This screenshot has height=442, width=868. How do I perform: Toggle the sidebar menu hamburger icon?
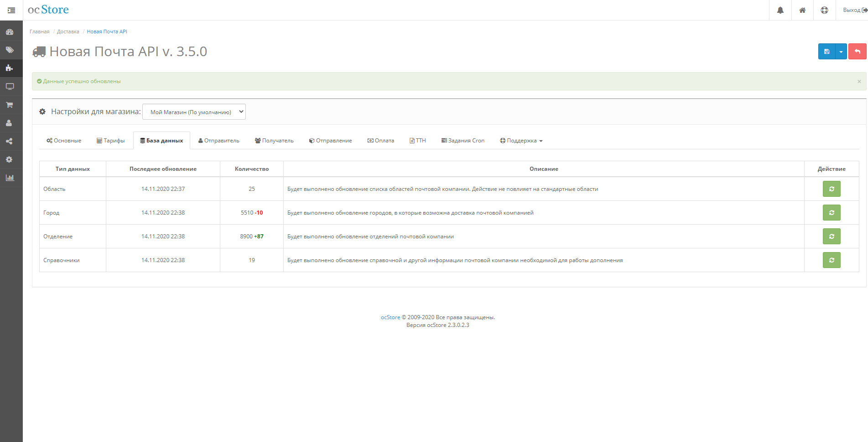click(11, 10)
